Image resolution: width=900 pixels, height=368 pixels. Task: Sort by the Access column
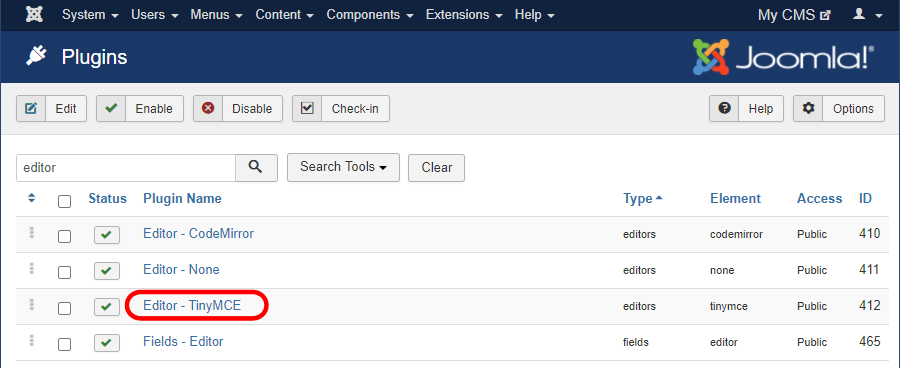coord(820,199)
